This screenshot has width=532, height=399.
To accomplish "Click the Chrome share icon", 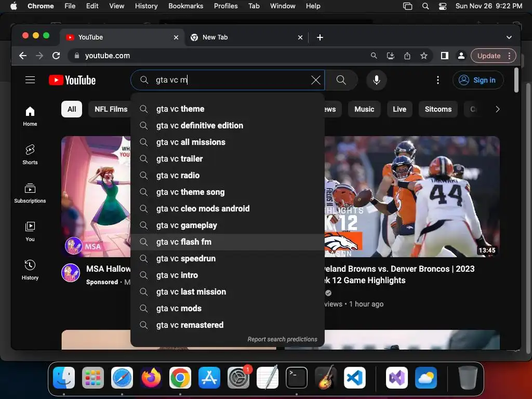I will pos(407,56).
